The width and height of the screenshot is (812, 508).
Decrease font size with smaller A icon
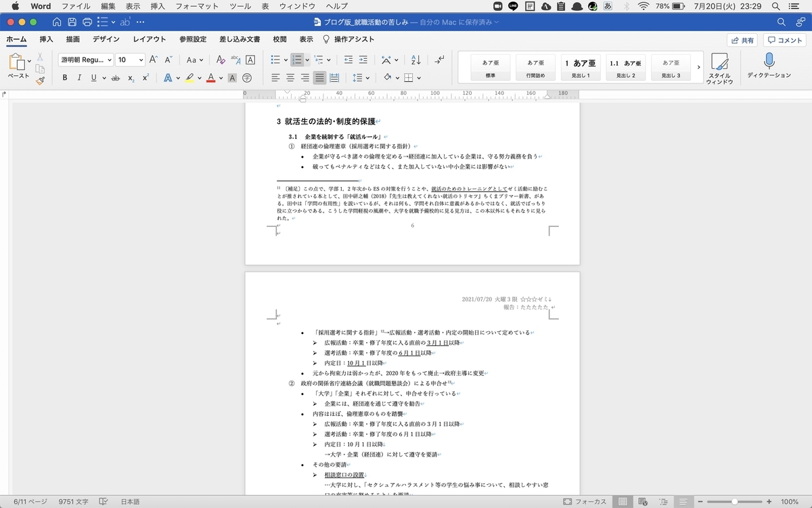(x=168, y=60)
